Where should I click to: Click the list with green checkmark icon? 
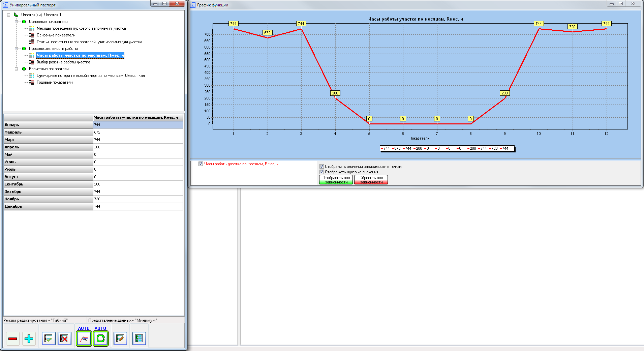49,339
